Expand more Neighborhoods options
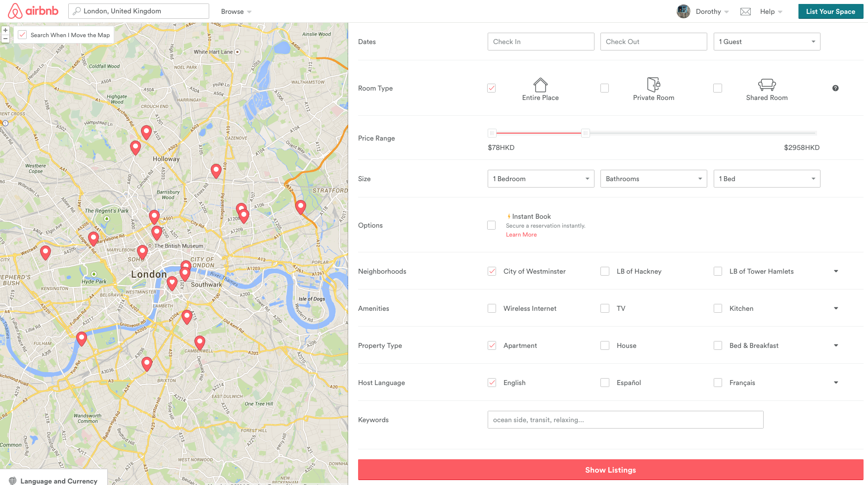868x485 pixels. (836, 271)
